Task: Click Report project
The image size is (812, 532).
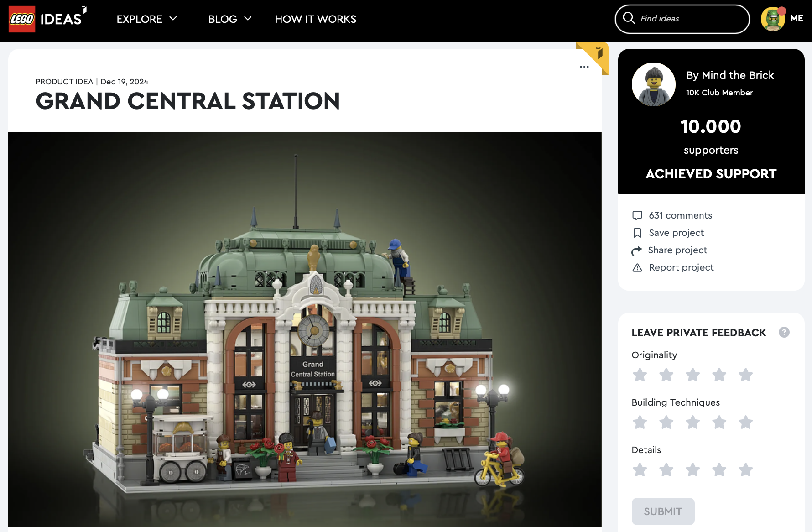Action: (x=681, y=267)
